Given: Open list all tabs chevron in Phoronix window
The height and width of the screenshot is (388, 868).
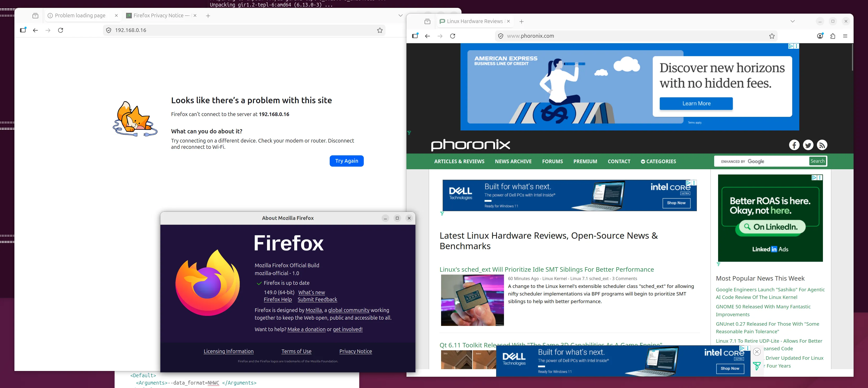Looking at the screenshot, I should pos(793,21).
